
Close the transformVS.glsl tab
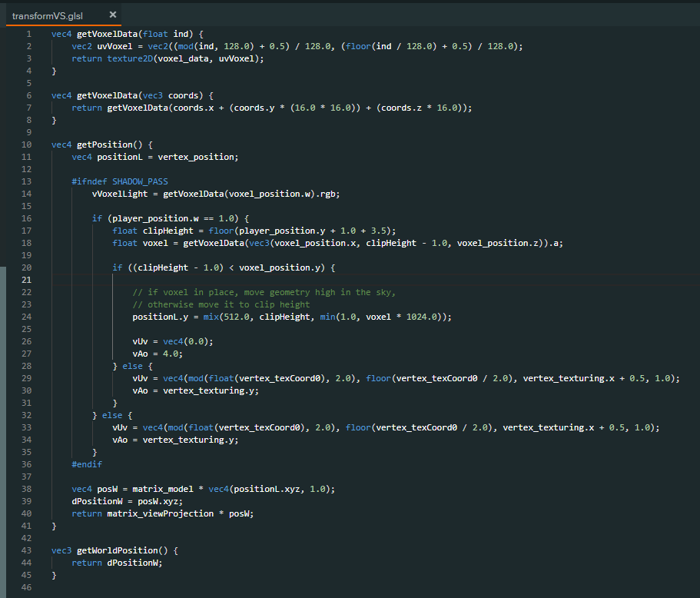pos(113,15)
